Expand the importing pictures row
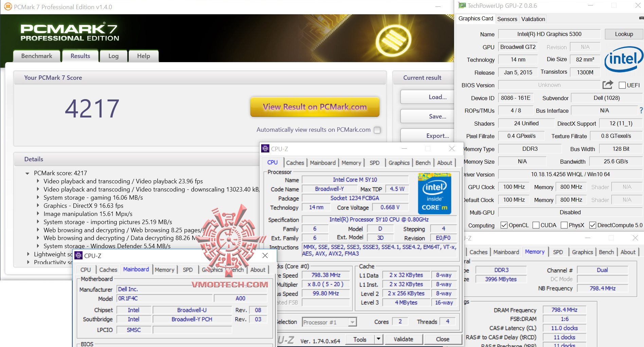 tap(38, 222)
